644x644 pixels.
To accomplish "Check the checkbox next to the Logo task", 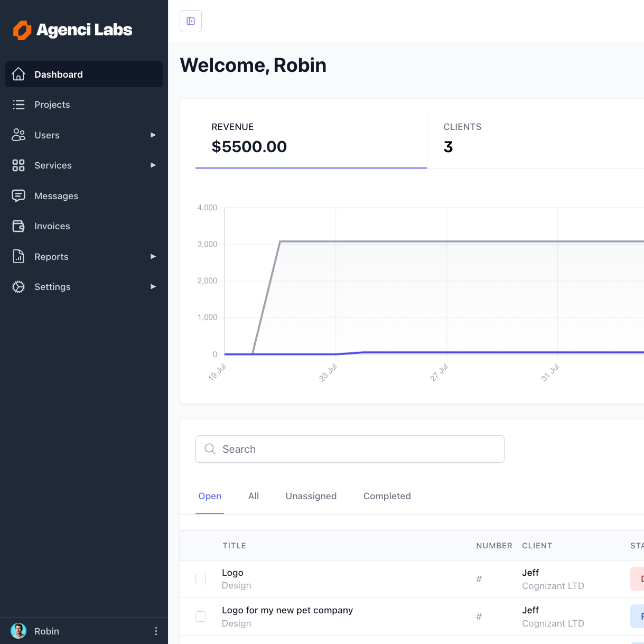I will 201,579.
